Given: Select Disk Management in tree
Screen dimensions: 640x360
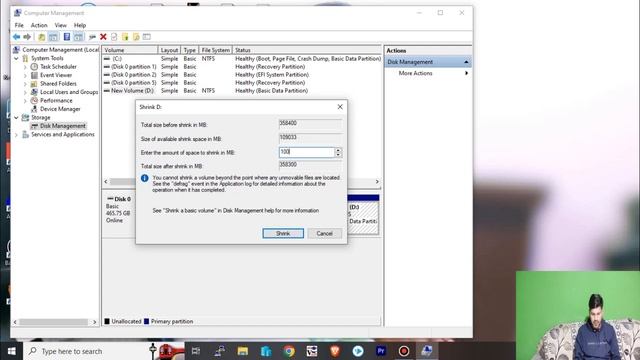Looking at the screenshot, I should tap(63, 126).
